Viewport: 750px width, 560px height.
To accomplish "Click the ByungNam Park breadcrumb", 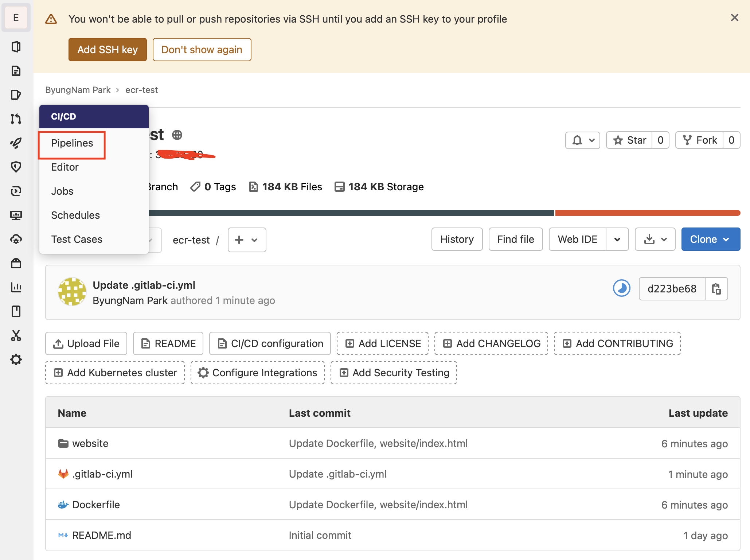I will pos(78,90).
